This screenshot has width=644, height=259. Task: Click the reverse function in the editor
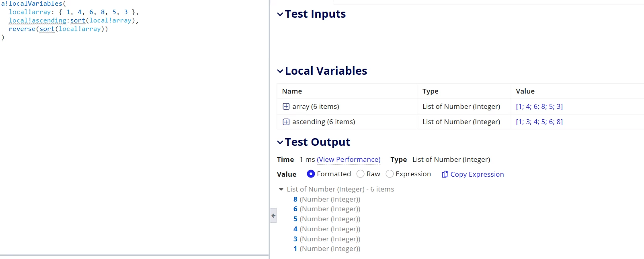coord(22,29)
